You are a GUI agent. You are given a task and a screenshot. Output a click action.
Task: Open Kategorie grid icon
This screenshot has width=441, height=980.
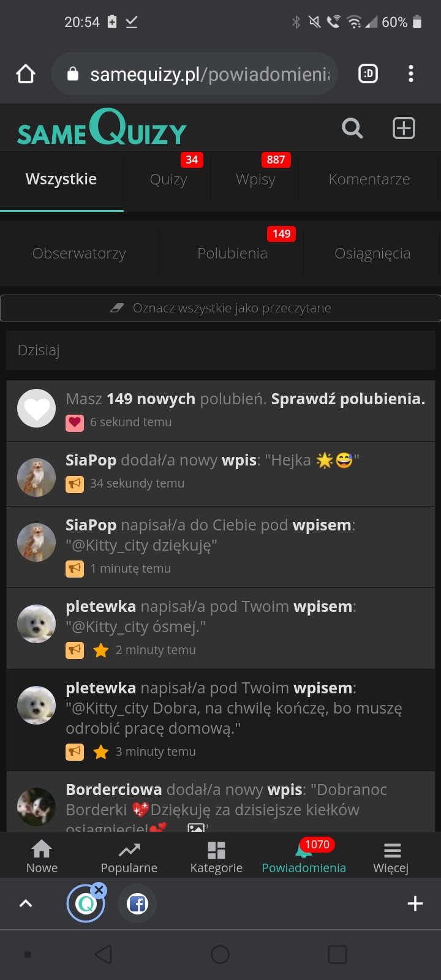click(216, 850)
